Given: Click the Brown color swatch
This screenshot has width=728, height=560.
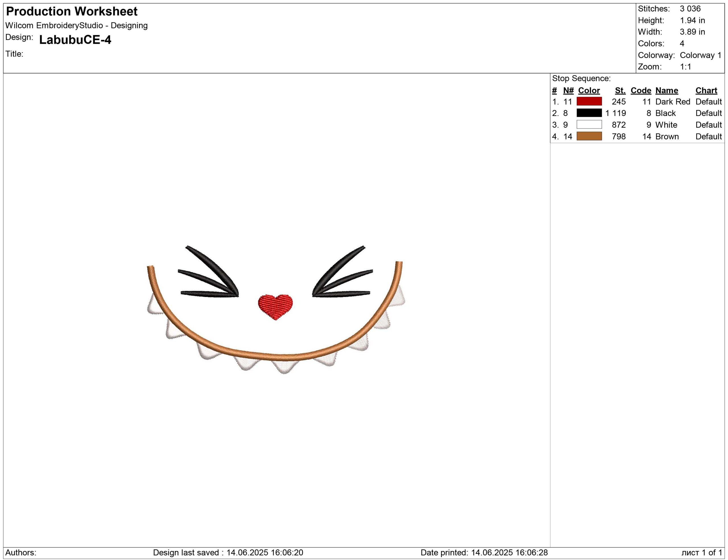Looking at the screenshot, I should coord(589,136).
